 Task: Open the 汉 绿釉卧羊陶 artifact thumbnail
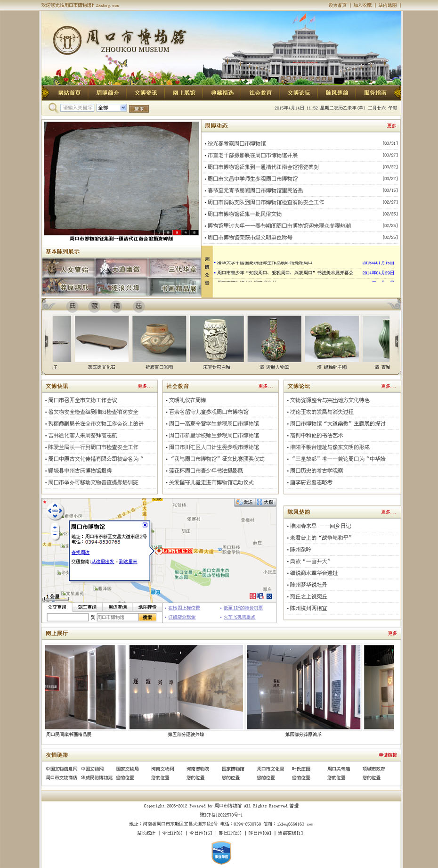332,339
